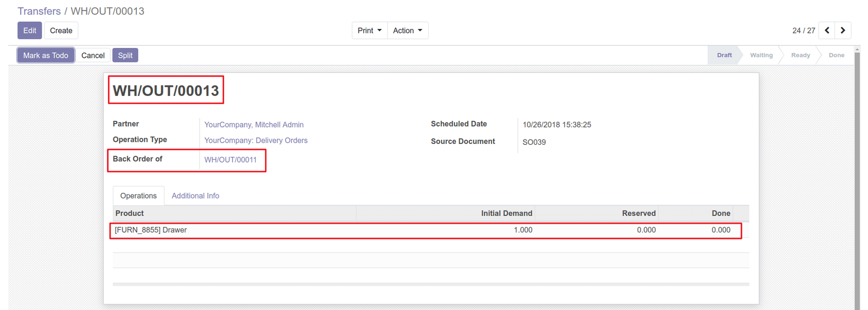Go to the next record arrow

click(x=843, y=31)
